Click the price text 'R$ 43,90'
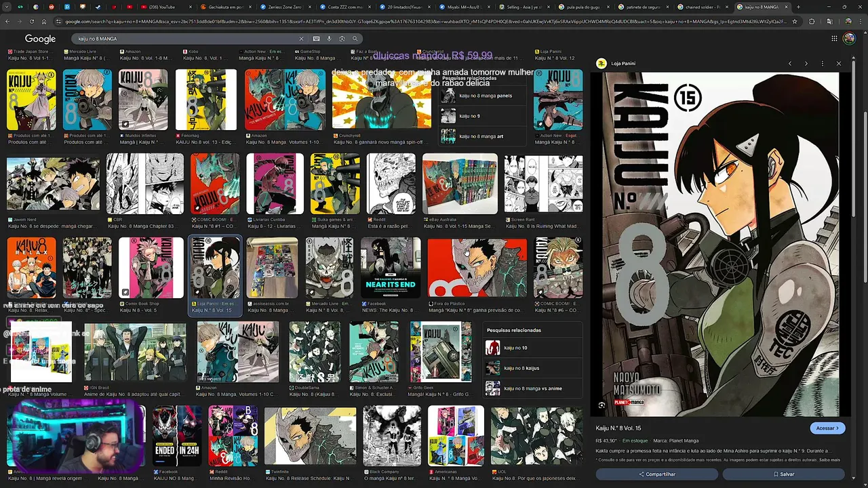Screen dimensions: 868x488 [606, 441]
